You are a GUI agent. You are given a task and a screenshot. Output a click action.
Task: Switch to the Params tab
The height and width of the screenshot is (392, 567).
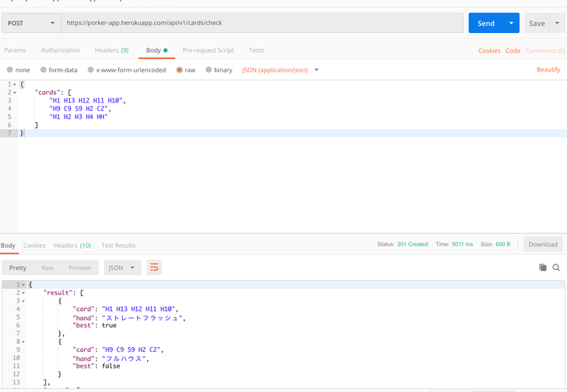[15, 50]
